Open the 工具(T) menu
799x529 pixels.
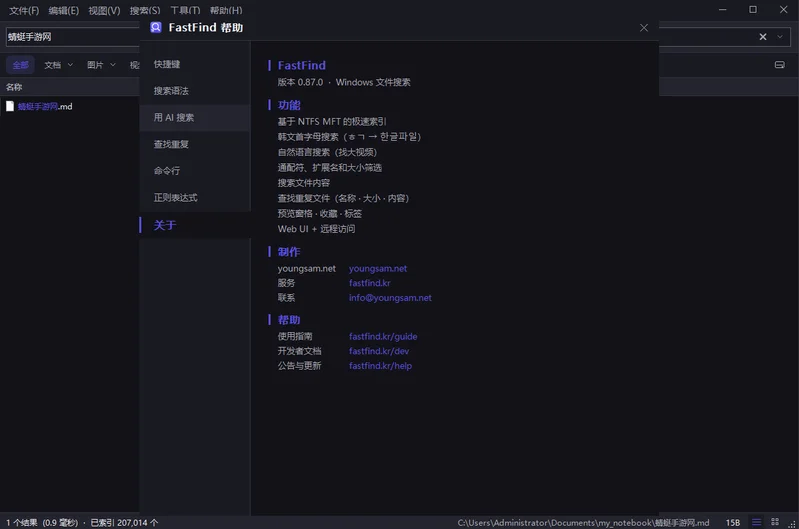pyautogui.click(x=185, y=10)
